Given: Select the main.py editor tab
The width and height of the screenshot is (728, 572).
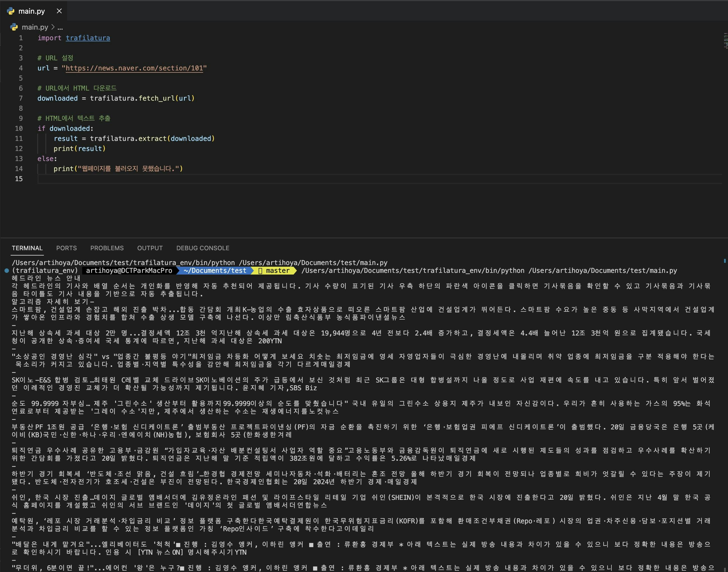Looking at the screenshot, I should click(31, 11).
